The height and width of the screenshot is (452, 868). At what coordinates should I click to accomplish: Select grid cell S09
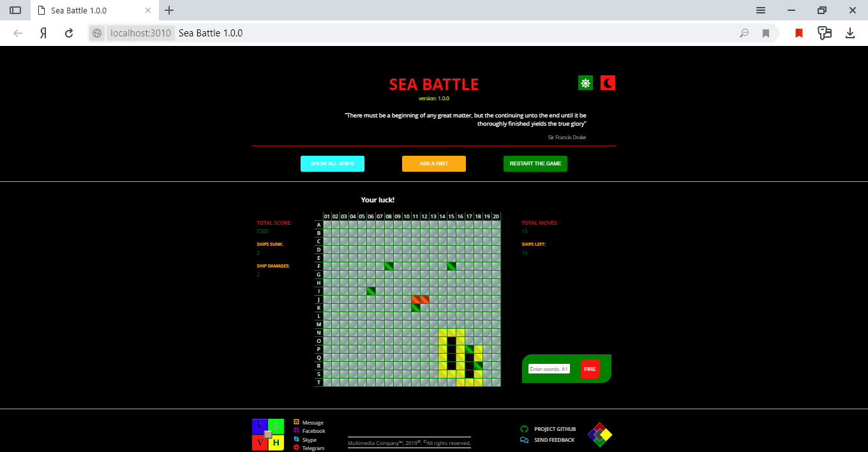[398, 374]
